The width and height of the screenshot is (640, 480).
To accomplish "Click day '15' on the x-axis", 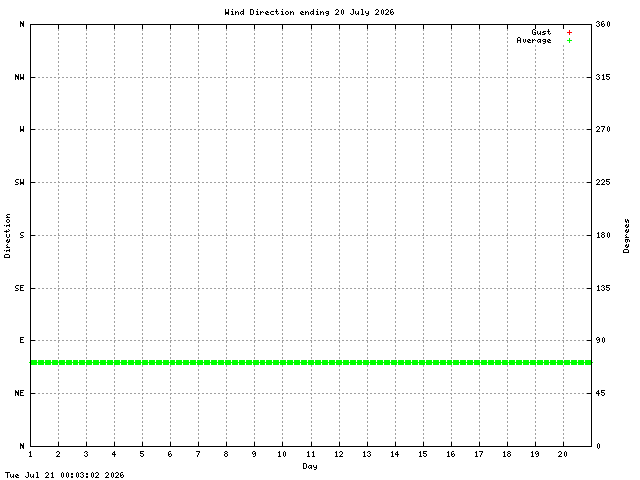I will (x=423, y=454).
